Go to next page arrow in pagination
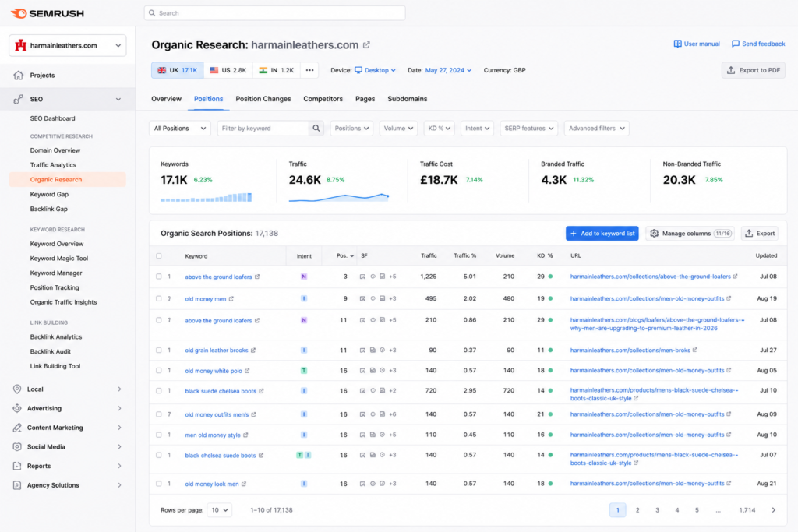This screenshot has width=798, height=532. click(x=773, y=510)
